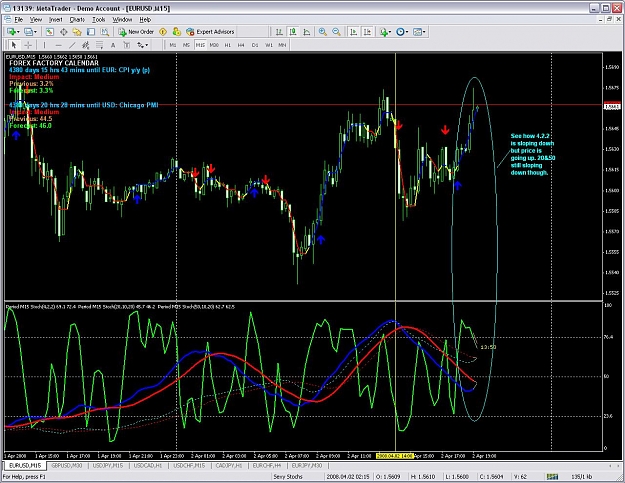Open the Market Watch window icon

click(x=50, y=32)
